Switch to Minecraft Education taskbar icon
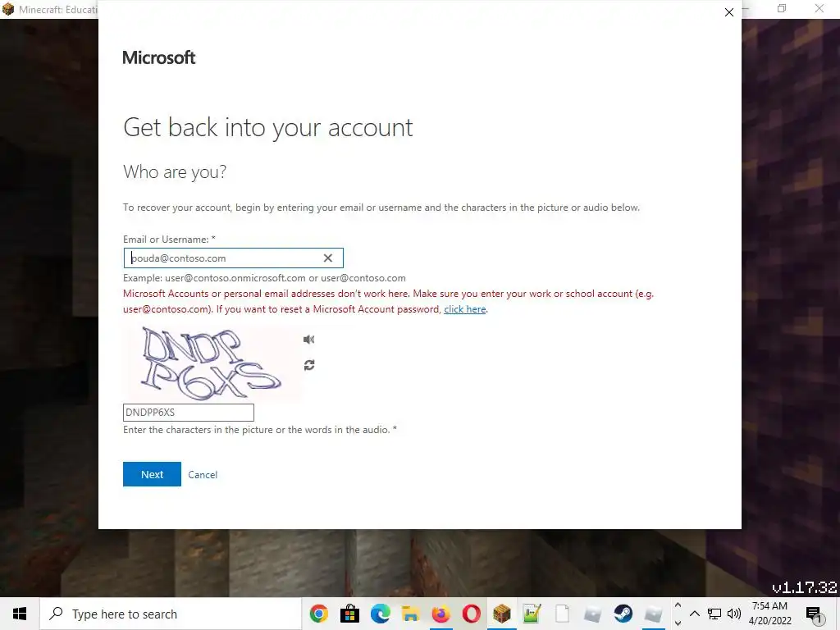840x630 pixels. [502, 614]
